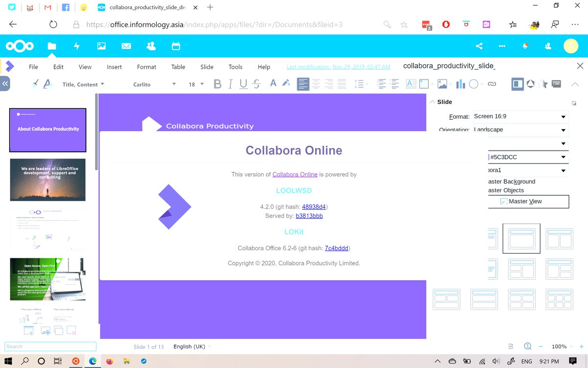Open the Title, Content layout dropdown
Image resolution: width=588 pixels, height=368 pixels.
(x=83, y=84)
